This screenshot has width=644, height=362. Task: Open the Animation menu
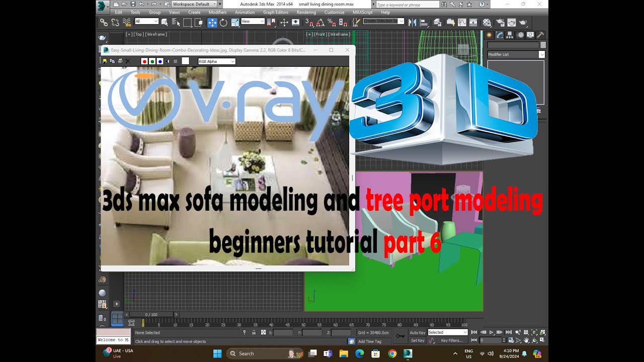[245, 12]
